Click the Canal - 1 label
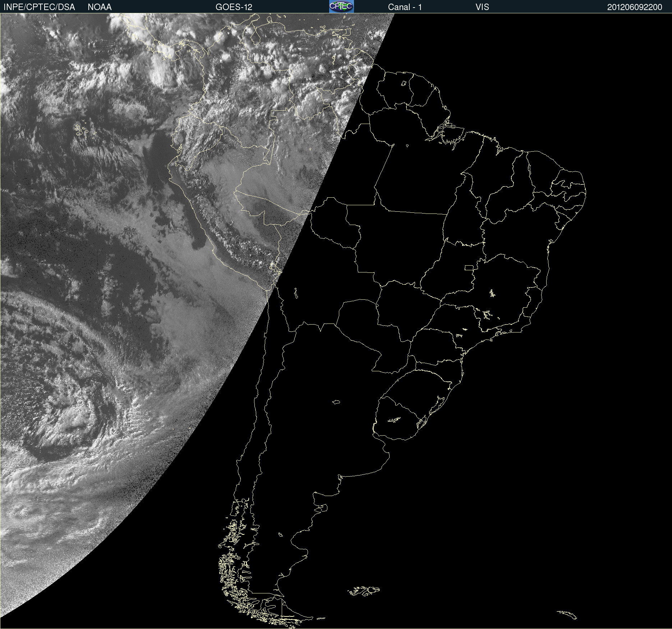The image size is (672, 629). [405, 7]
